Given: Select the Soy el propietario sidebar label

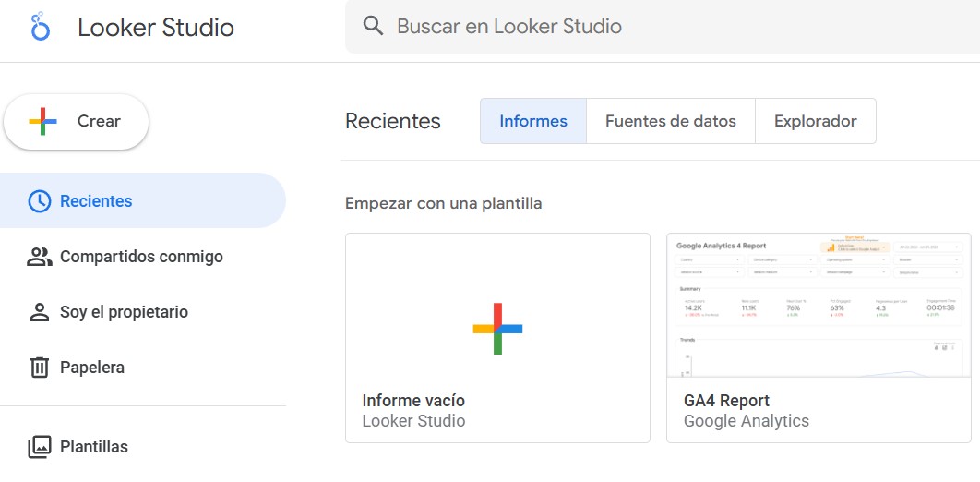Looking at the screenshot, I should coord(124,312).
